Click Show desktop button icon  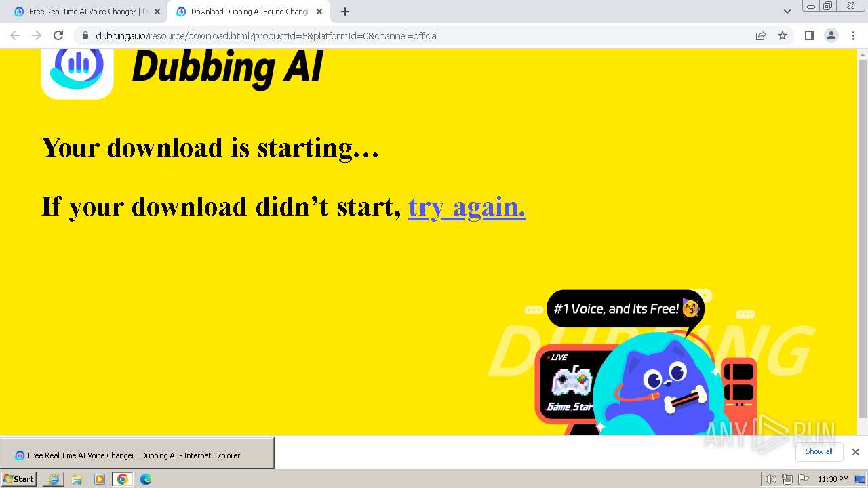[x=861, y=479]
